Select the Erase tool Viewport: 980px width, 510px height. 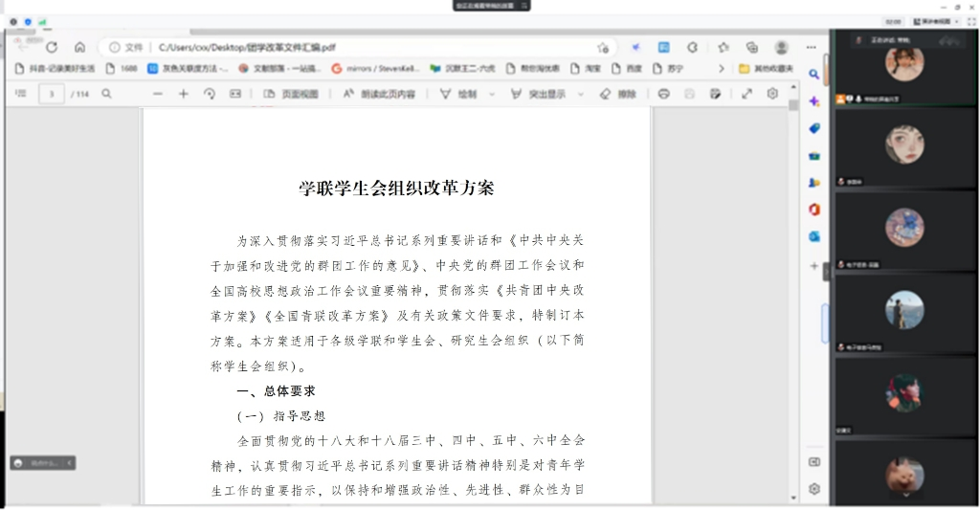click(617, 94)
